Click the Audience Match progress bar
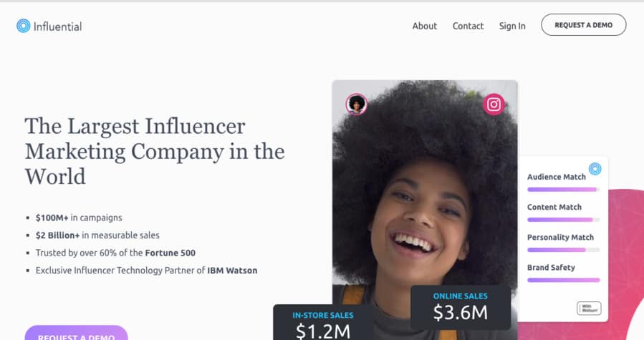The image size is (644, 340). (564, 190)
